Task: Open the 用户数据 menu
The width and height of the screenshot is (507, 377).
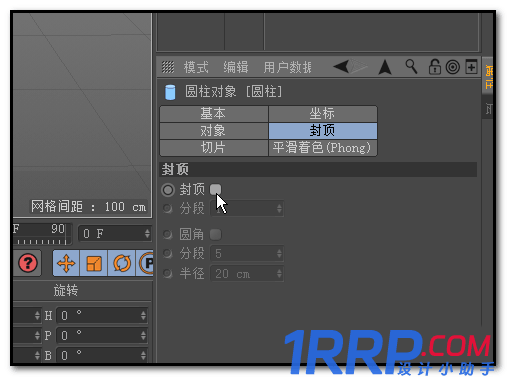Action: [x=288, y=67]
